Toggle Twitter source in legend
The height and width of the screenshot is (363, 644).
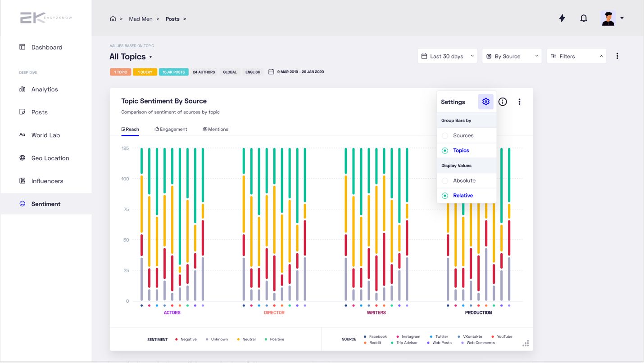point(439,336)
